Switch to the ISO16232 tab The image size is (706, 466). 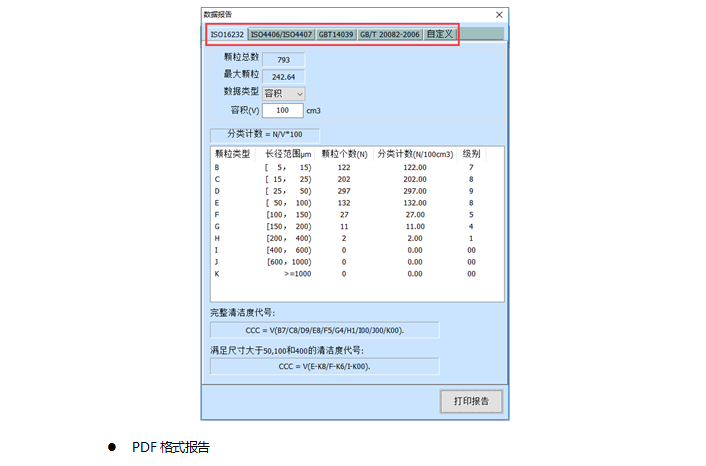(x=227, y=34)
